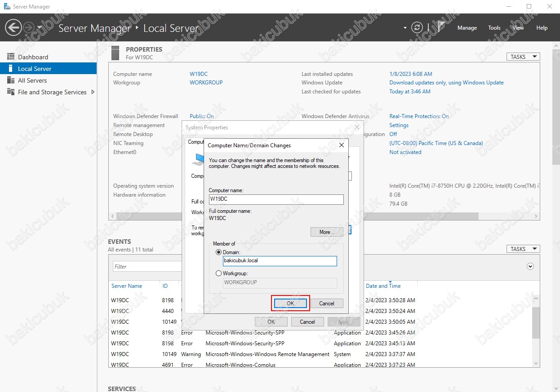Click the Events list vertical scrollbar

coord(536,323)
